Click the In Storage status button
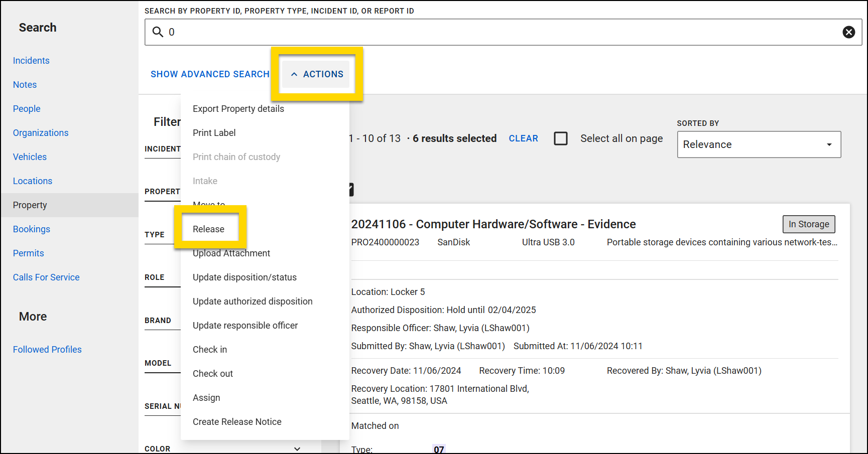 [x=808, y=224]
